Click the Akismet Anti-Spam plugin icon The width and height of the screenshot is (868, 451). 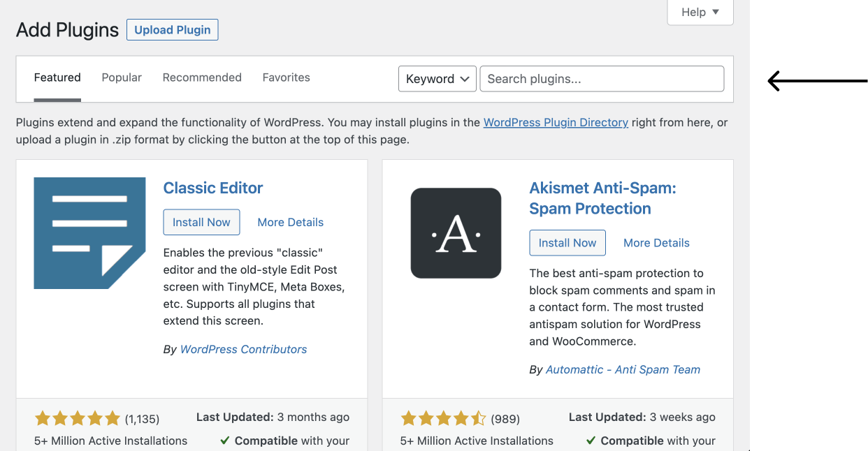[456, 233]
